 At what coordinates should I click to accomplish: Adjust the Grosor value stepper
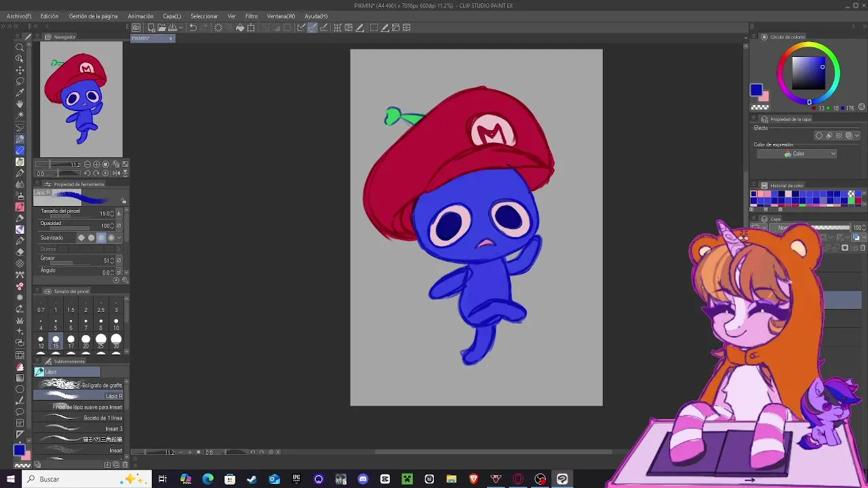pos(112,260)
